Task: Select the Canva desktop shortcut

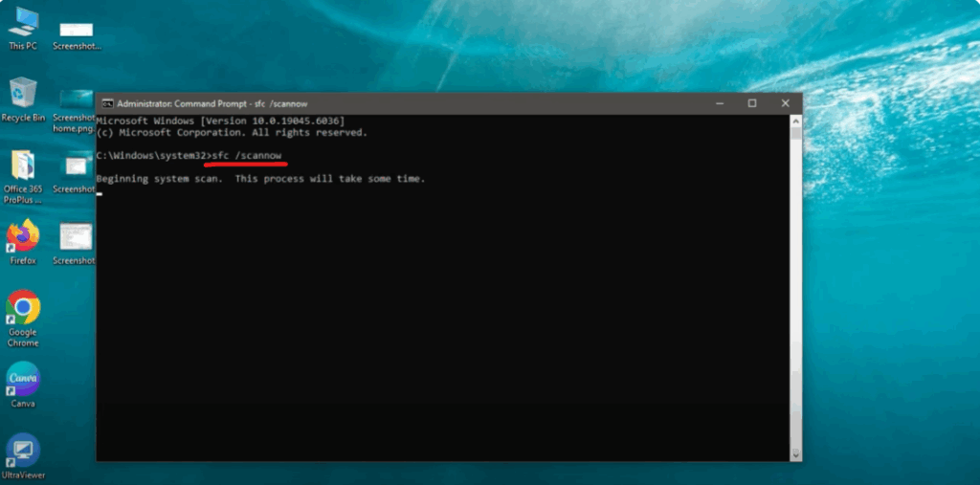Action: [23, 385]
